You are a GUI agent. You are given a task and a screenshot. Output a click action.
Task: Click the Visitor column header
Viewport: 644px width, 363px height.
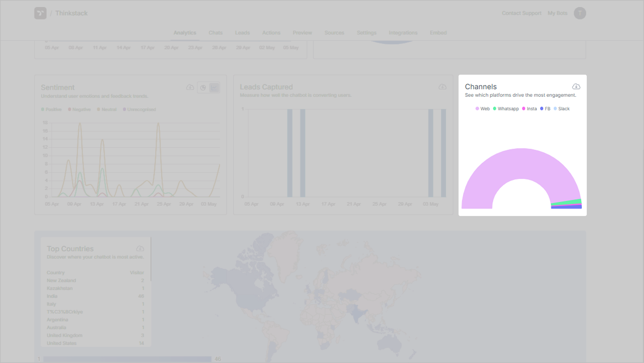[x=137, y=273]
